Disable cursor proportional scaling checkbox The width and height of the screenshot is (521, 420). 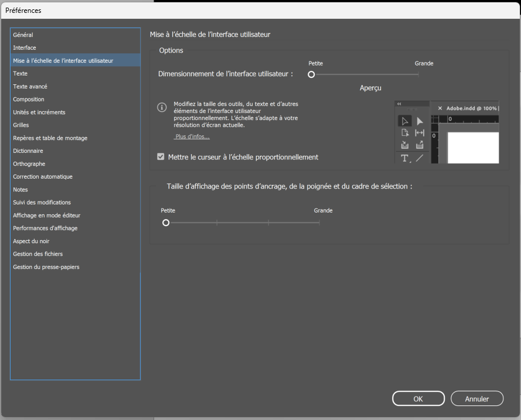tap(160, 156)
